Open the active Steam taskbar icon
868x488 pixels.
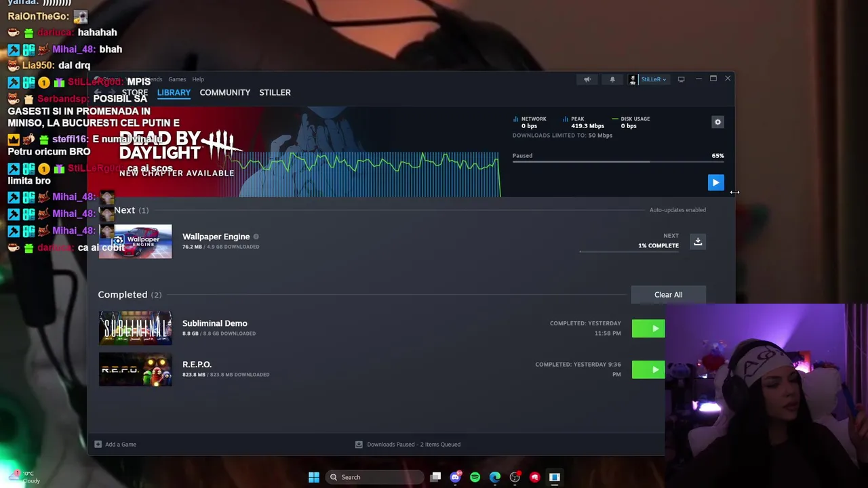click(554, 477)
